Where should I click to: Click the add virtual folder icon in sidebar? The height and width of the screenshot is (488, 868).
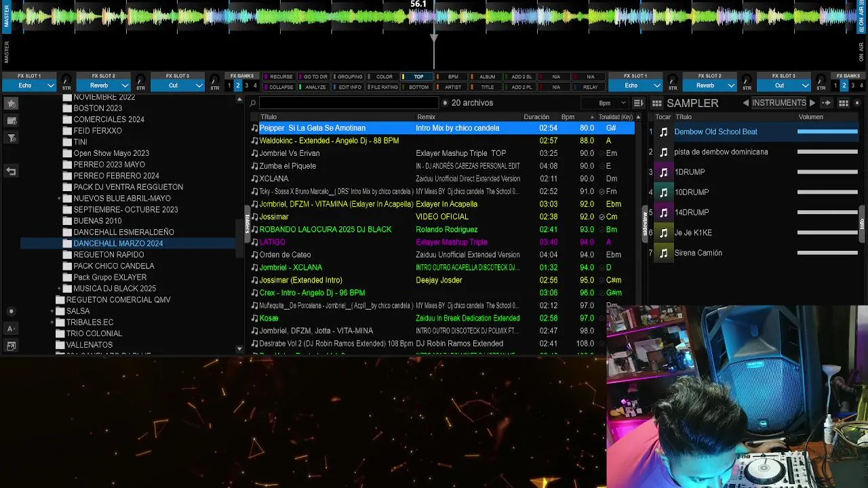click(12, 121)
